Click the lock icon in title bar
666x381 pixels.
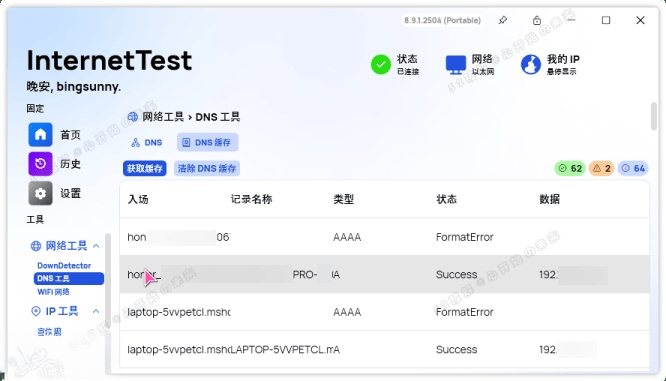click(537, 20)
